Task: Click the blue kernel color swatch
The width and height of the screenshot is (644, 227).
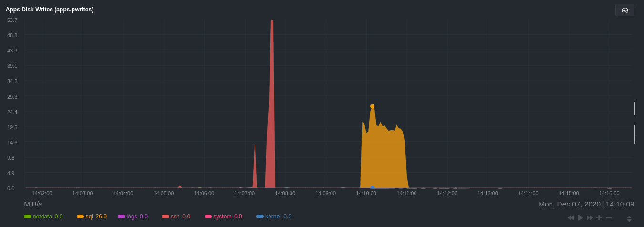Action: (260, 217)
